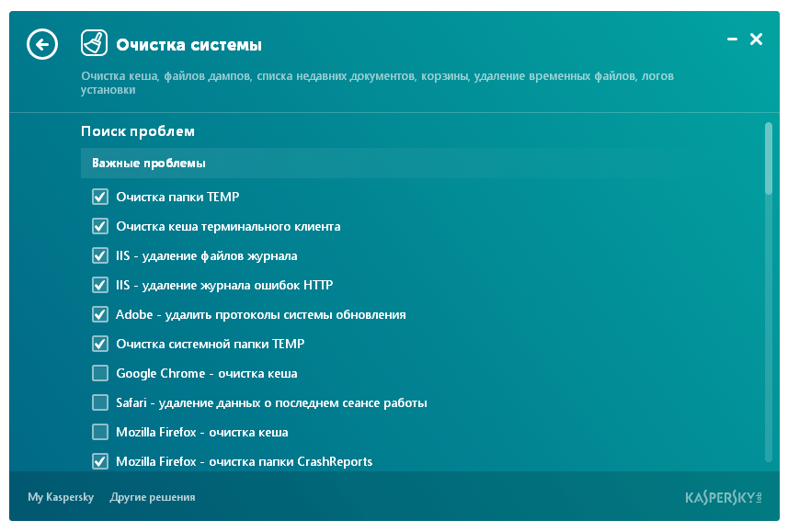Disable IIS - удаление журнала ошибок HTTP

point(99,285)
